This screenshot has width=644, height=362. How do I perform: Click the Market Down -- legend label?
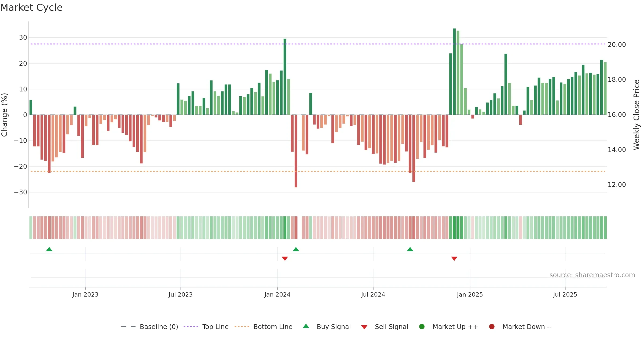pos(527,327)
